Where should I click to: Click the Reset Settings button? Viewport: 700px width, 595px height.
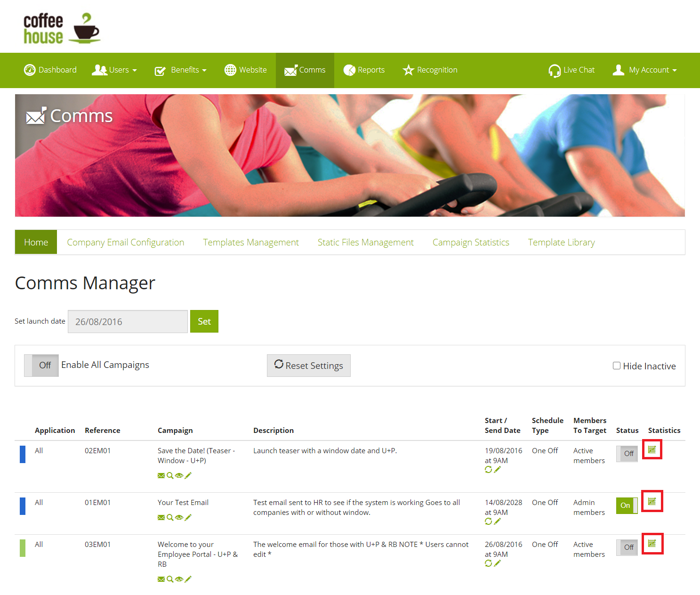click(x=309, y=366)
